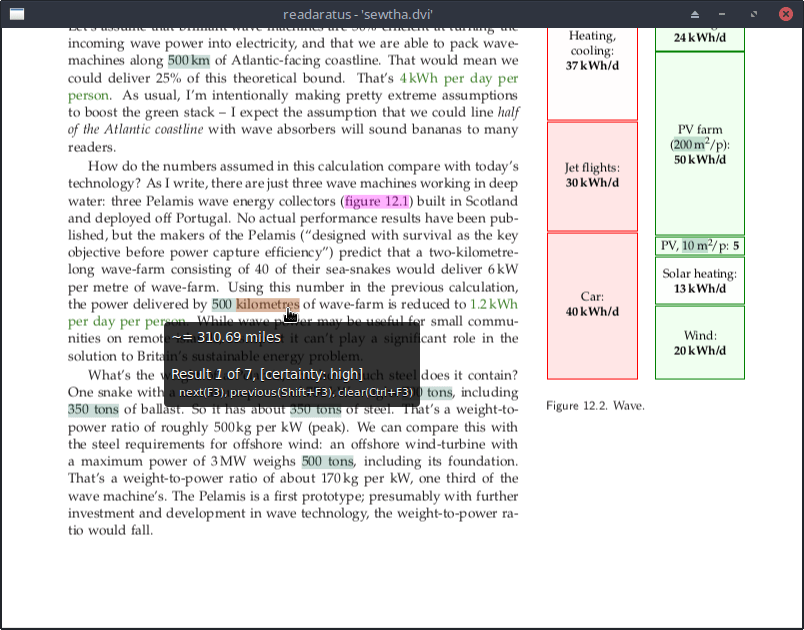This screenshot has width=804, height=630.
Task: Click the shade window triangle icon
Action: tap(695, 14)
